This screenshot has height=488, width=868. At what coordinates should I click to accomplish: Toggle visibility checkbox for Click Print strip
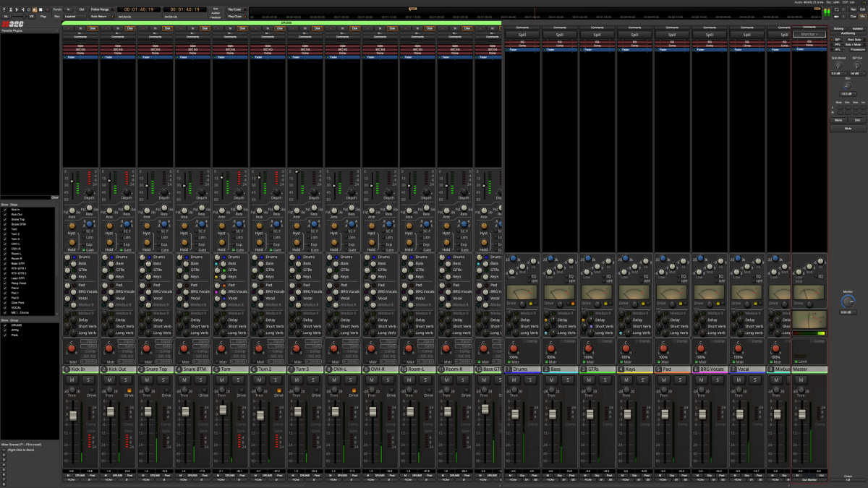tap(5, 302)
